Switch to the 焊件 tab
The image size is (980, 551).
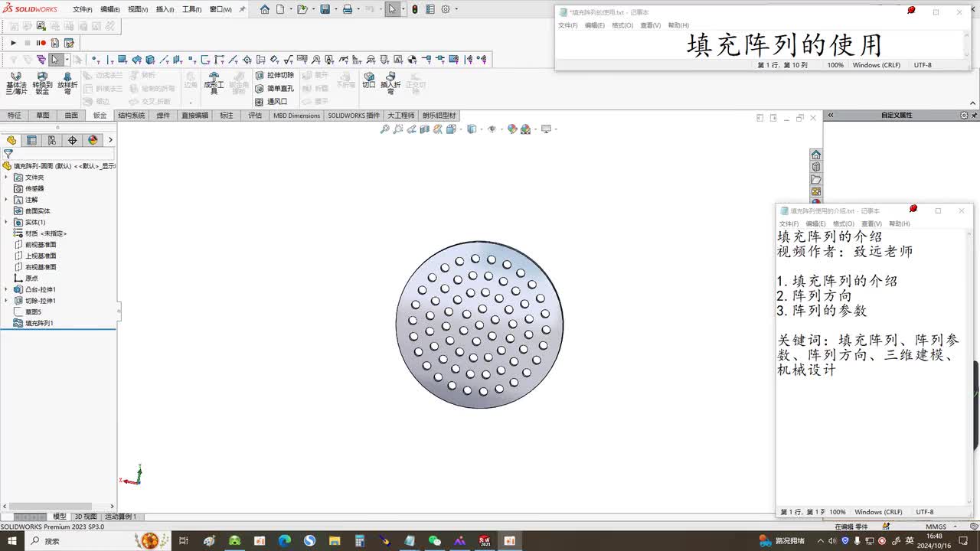click(163, 116)
